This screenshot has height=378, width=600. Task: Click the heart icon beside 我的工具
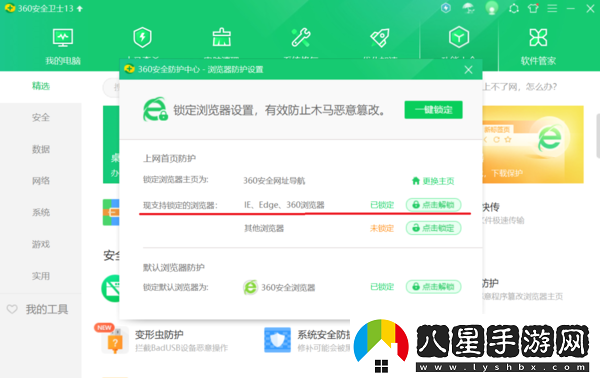tap(12, 309)
